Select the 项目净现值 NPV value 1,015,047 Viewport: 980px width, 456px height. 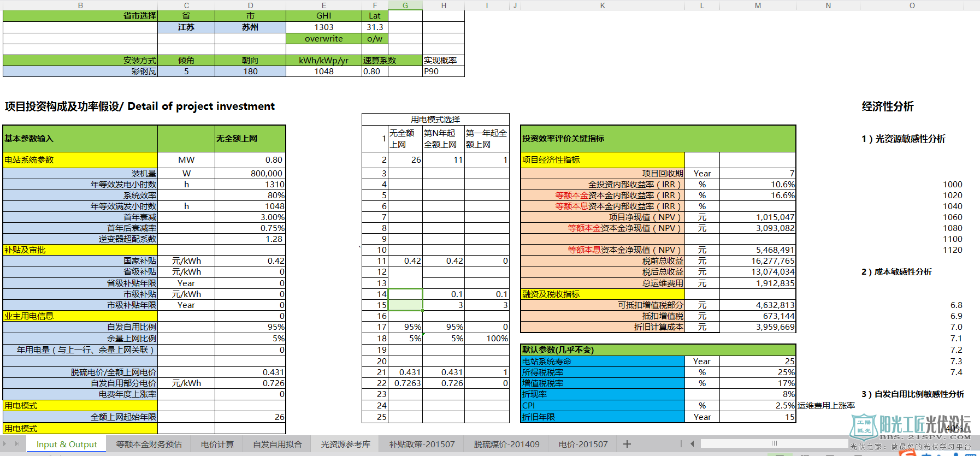click(758, 217)
